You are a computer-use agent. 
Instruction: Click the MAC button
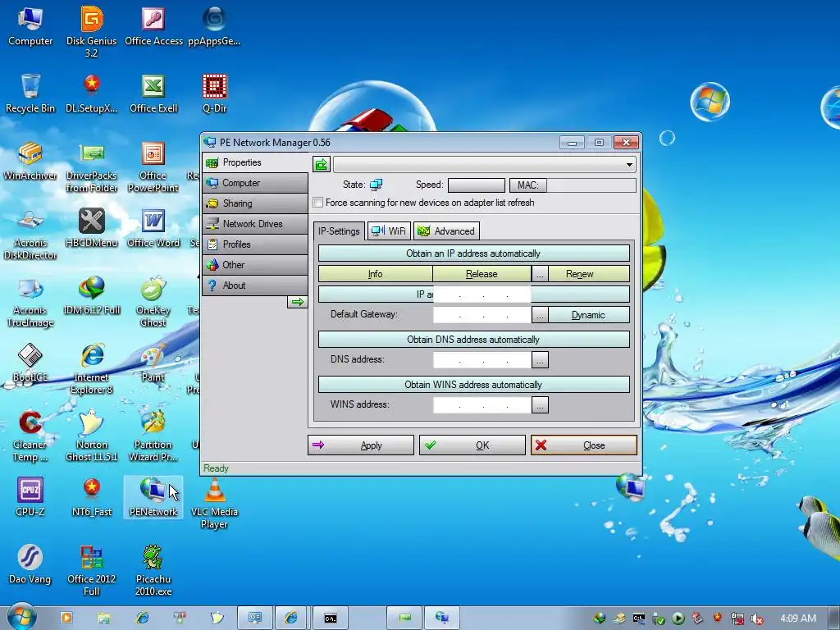(527, 185)
